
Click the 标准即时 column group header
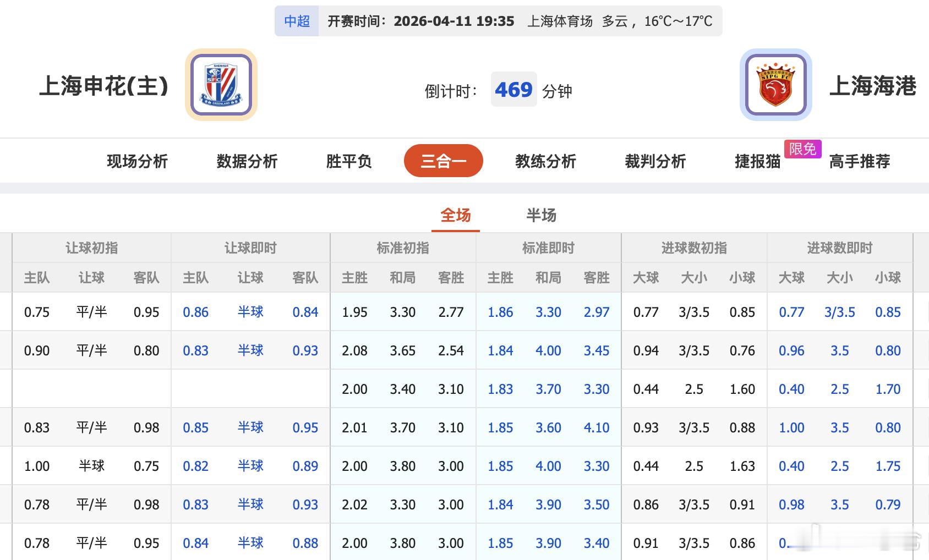pyautogui.click(x=549, y=248)
